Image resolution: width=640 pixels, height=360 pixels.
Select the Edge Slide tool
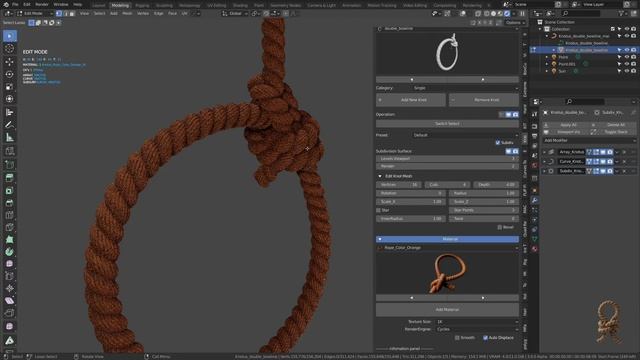(9, 276)
